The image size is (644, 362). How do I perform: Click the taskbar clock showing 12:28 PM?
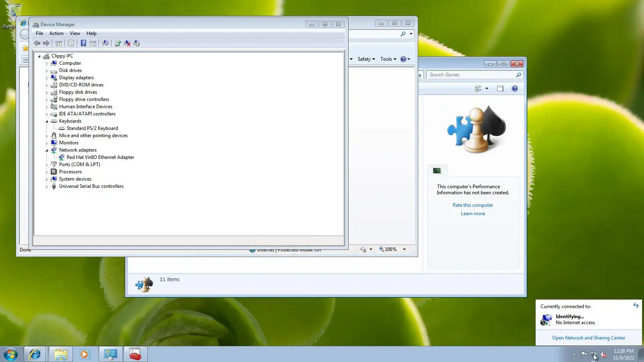(x=623, y=354)
